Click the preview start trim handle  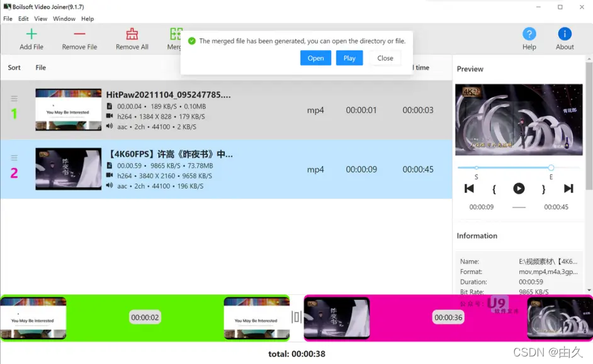[477, 167]
